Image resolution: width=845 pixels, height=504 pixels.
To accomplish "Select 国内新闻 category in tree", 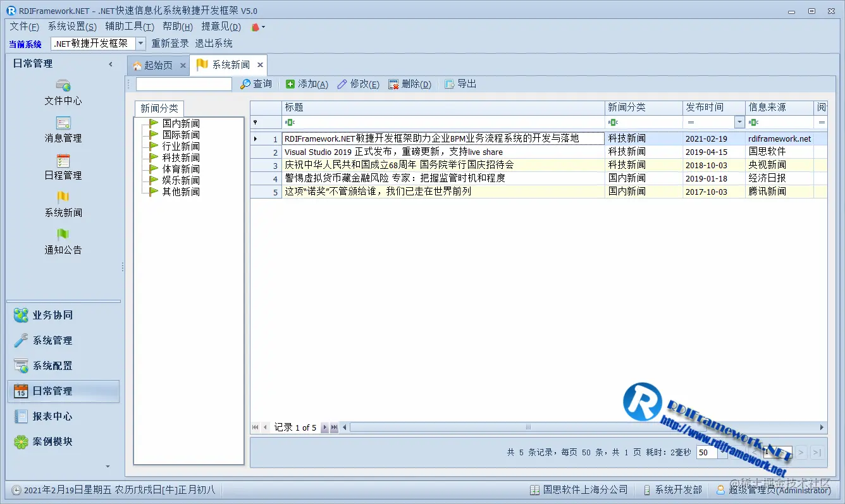I will click(181, 123).
